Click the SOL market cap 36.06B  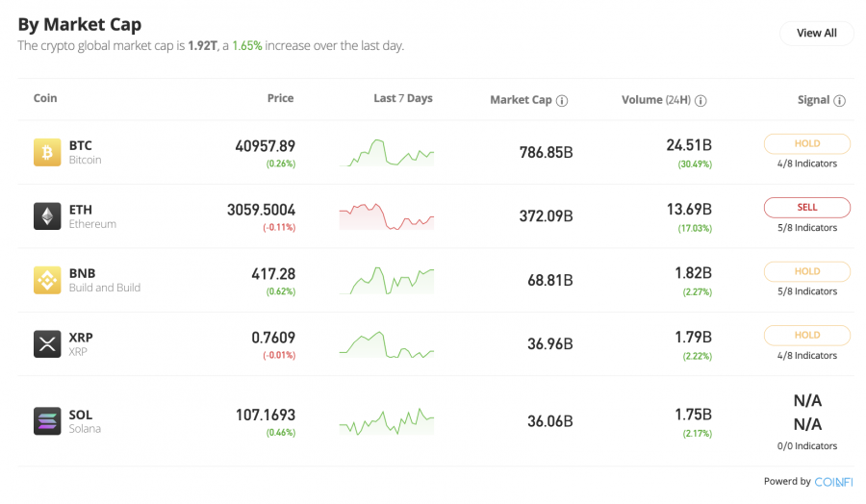click(550, 421)
